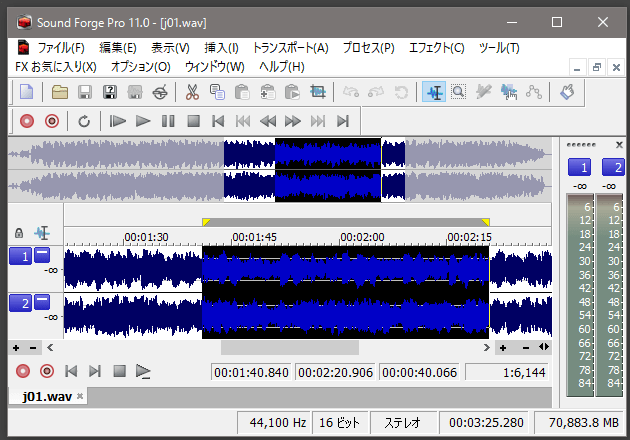Zoom in time with right plus button

[x=503, y=348]
